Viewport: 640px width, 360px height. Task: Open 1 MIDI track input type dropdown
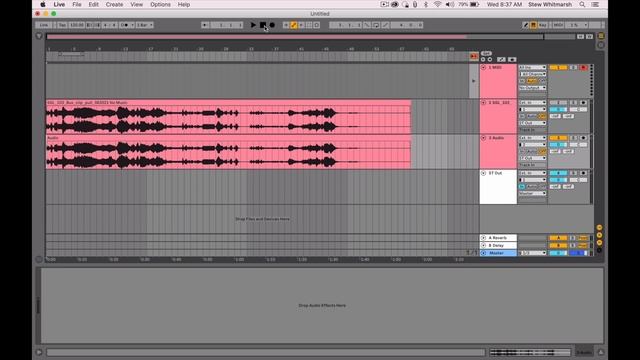pyautogui.click(x=532, y=67)
